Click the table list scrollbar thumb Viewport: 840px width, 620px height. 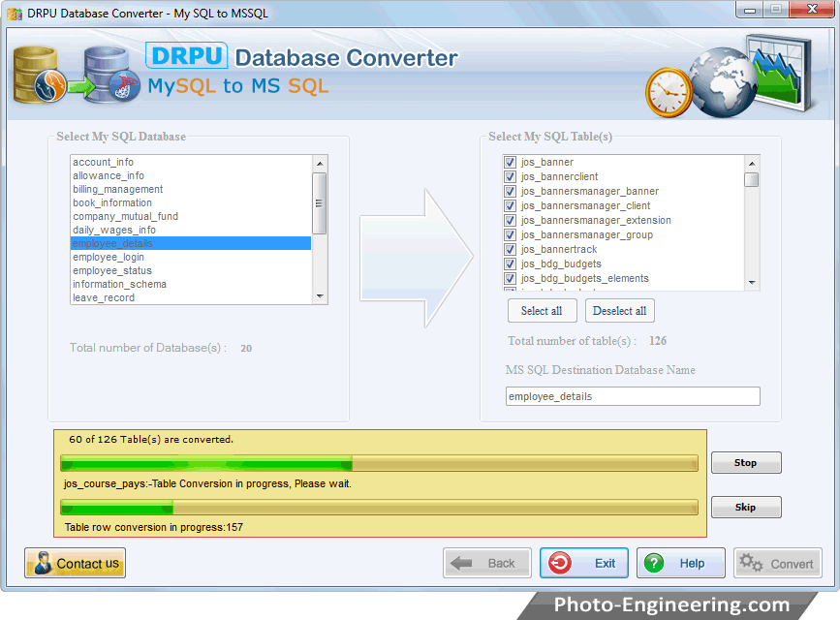[x=752, y=179]
